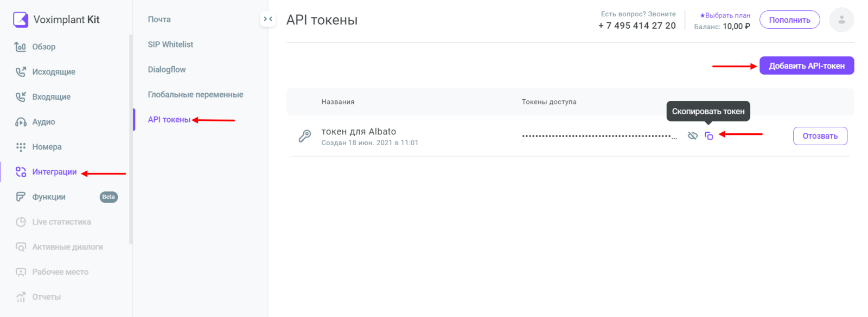868x317 pixels.
Task: Click the Voximplant Kit logo icon
Action: click(x=21, y=20)
